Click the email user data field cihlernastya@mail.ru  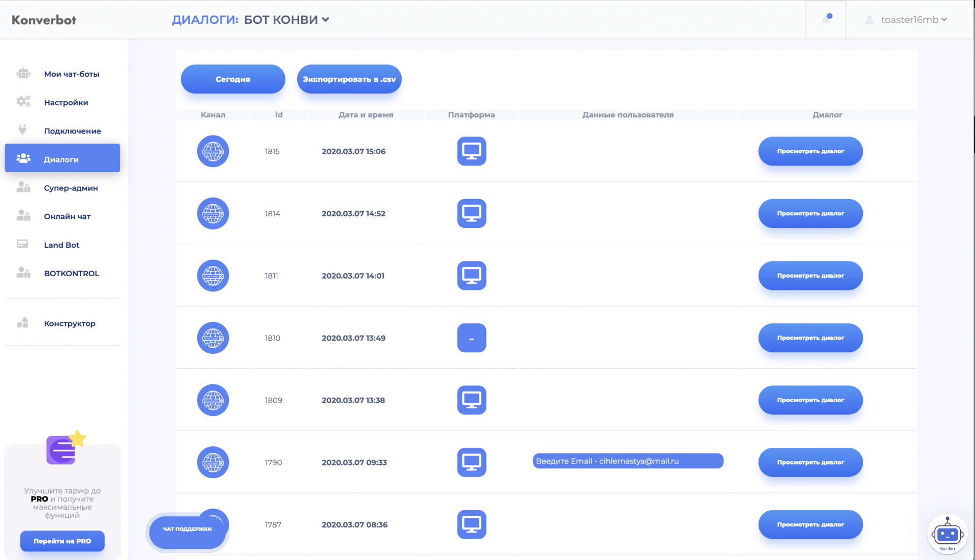pyautogui.click(x=628, y=461)
